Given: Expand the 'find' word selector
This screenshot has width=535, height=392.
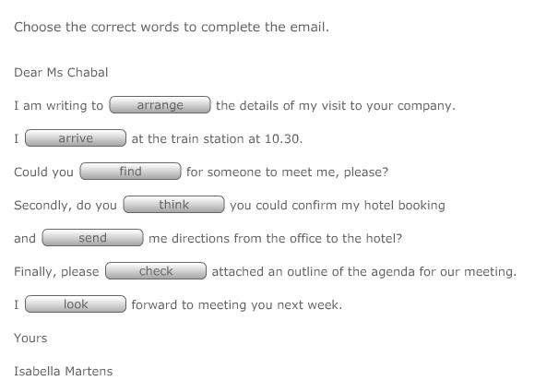Looking at the screenshot, I should pos(130,171).
